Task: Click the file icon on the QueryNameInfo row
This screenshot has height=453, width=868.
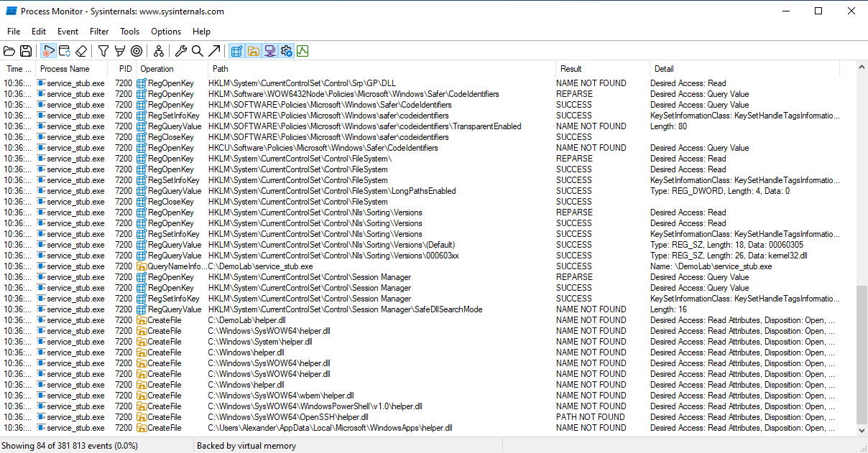Action: 142,266
